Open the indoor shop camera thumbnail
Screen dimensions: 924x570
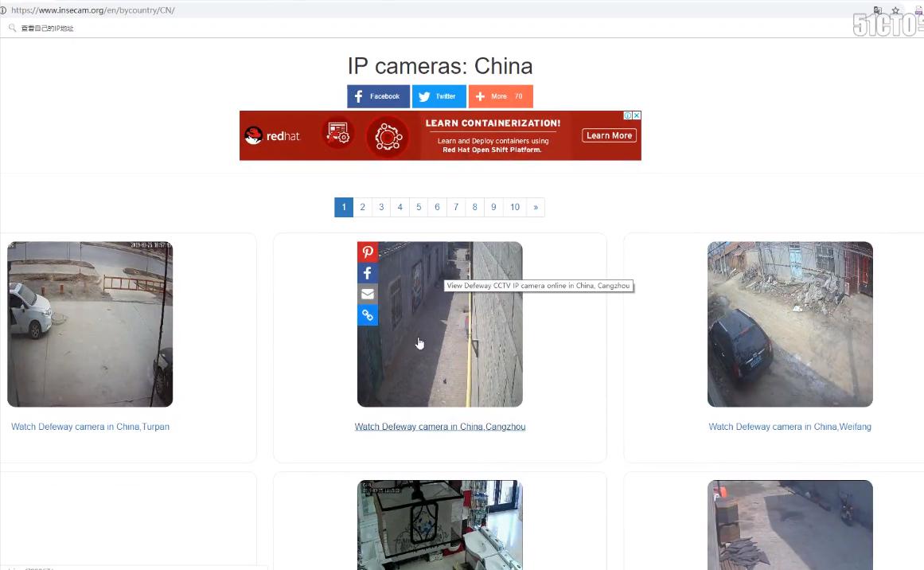pyautogui.click(x=439, y=525)
